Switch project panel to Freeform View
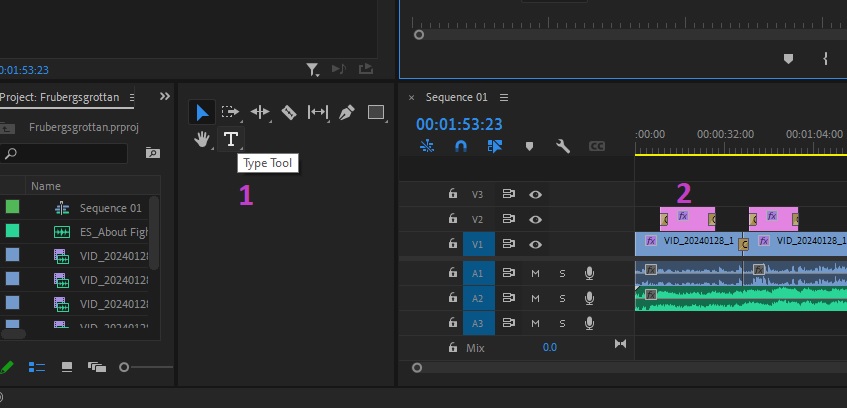This screenshot has width=847, height=408. (x=97, y=367)
